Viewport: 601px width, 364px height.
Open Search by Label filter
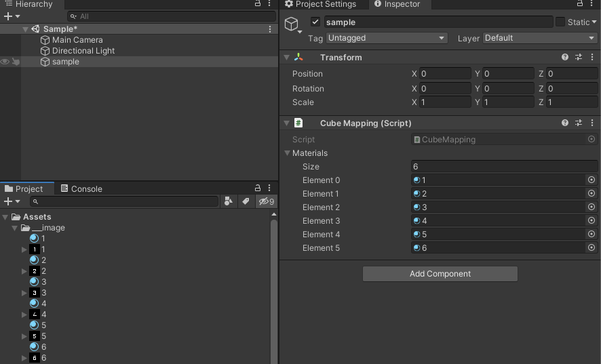coord(246,201)
